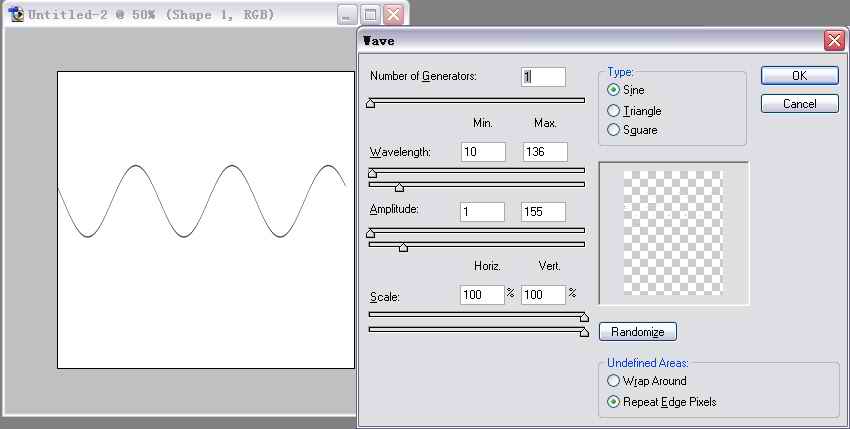Screen dimensions: 850x429
Task: Cancel the Wave filter dialog
Action: 799,104
